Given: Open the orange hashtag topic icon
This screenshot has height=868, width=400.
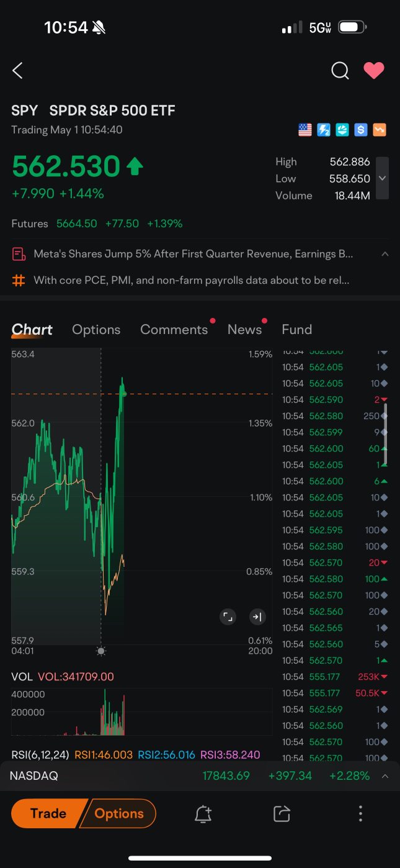Looking at the screenshot, I should pyautogui.click(x=19, y=280).
